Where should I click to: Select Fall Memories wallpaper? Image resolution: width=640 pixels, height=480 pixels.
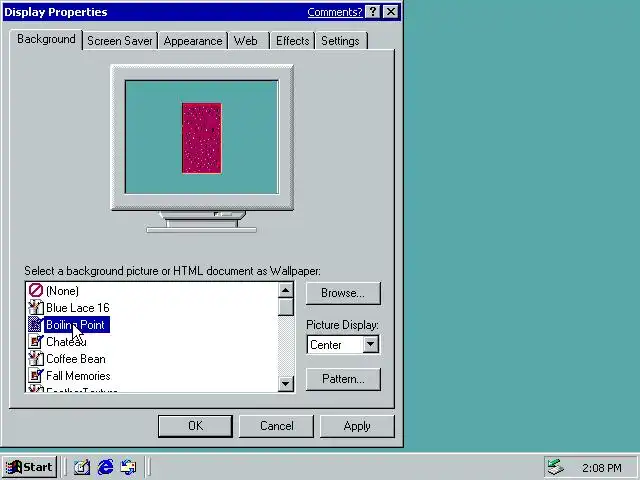[x=78, y=376]
